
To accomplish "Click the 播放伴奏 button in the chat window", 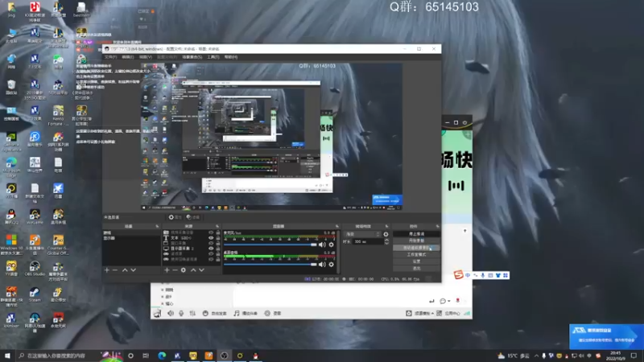I will (x=246, y=313).
